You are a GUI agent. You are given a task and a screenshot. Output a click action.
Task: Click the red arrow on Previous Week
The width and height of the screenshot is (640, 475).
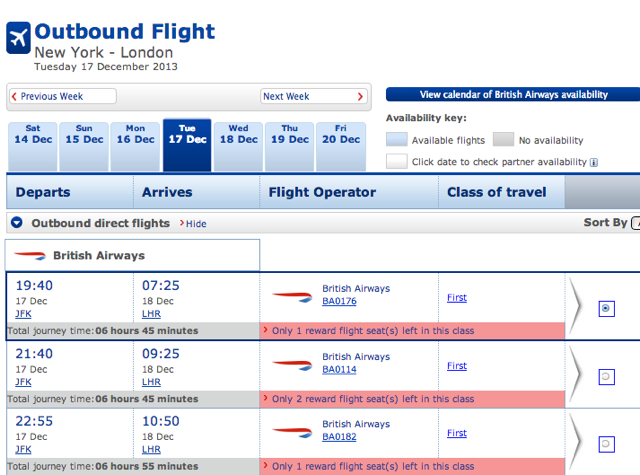coord(14,96)
